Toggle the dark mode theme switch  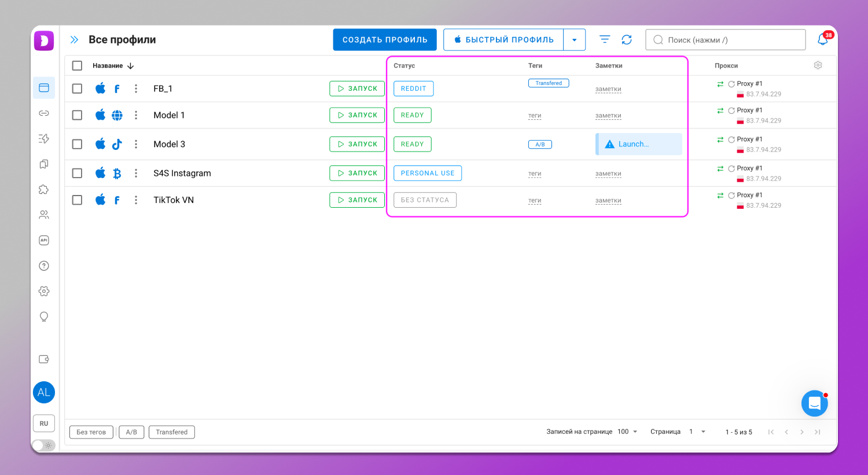point(43,445)
